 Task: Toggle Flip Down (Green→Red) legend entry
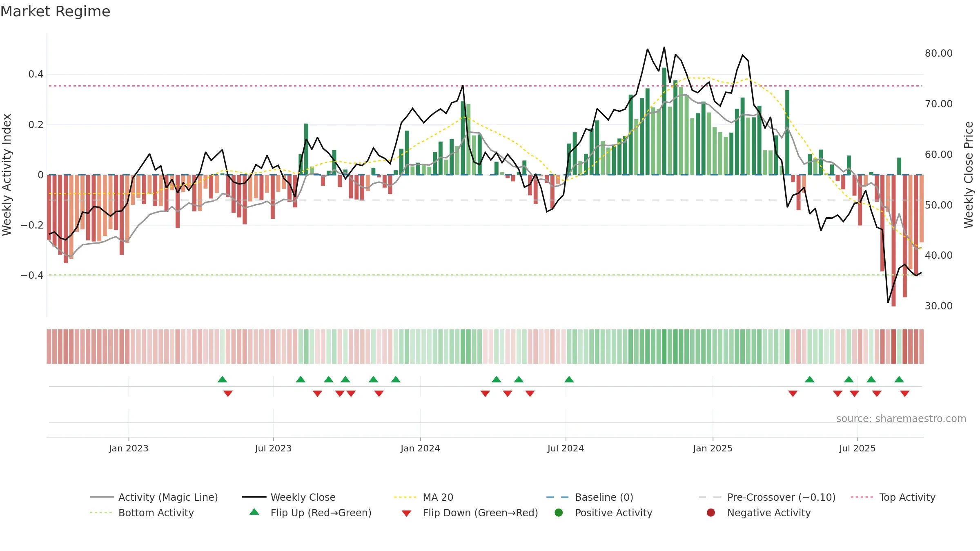tap(470, 513)
